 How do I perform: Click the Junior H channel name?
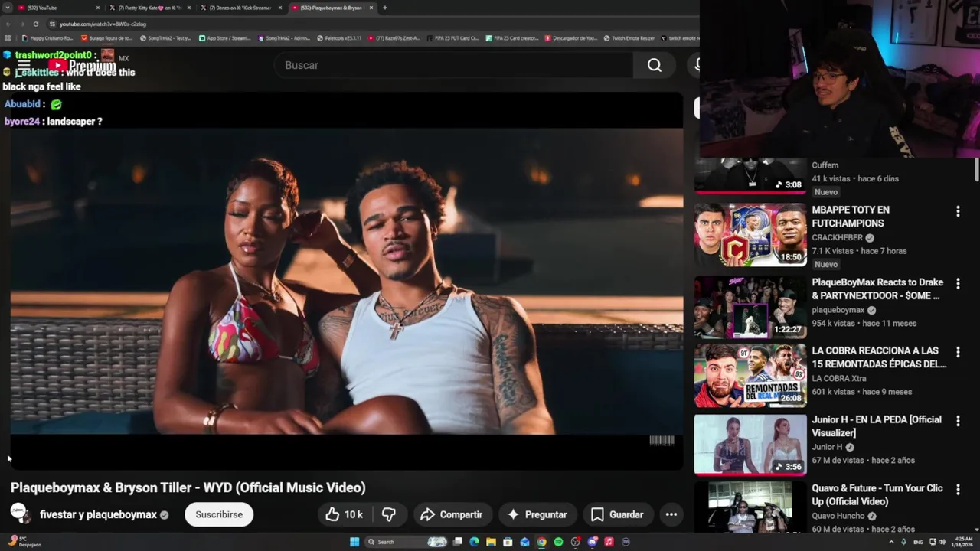827,447
